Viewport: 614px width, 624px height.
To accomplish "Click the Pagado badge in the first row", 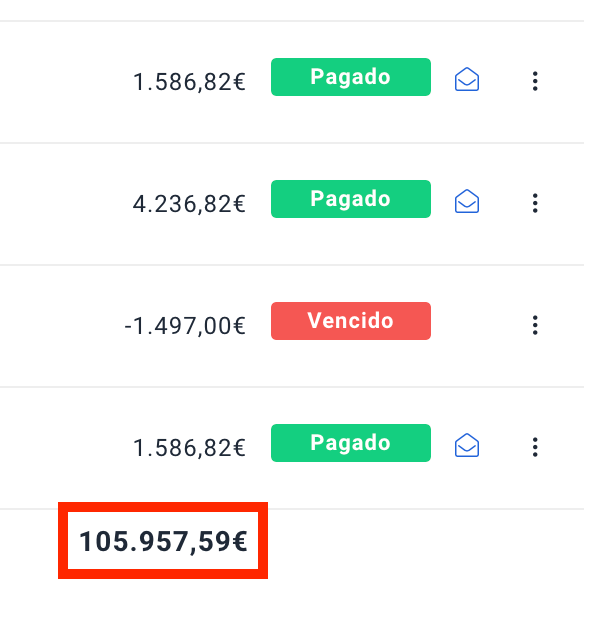I will (350, 77).
